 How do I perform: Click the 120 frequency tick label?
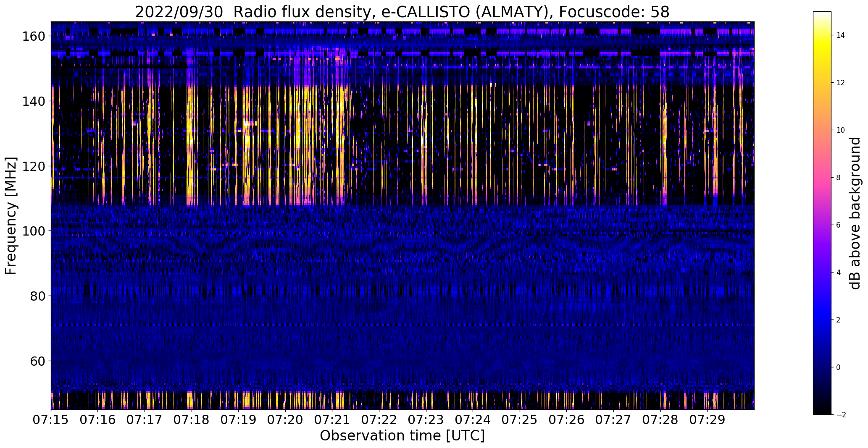click(x=33, y=166)
